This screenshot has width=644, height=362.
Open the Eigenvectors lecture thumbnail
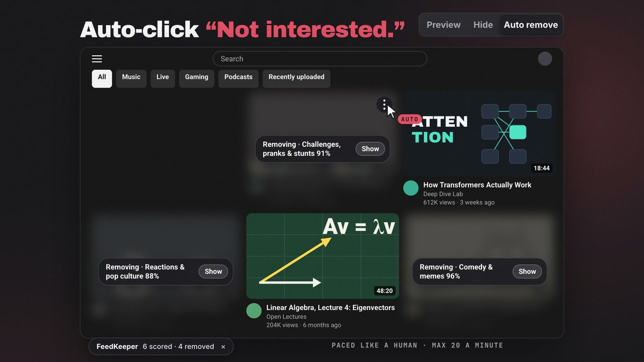tap(323, 256)
